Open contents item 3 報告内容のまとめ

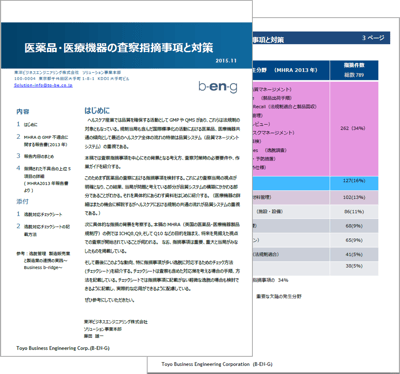pos(35,156)
